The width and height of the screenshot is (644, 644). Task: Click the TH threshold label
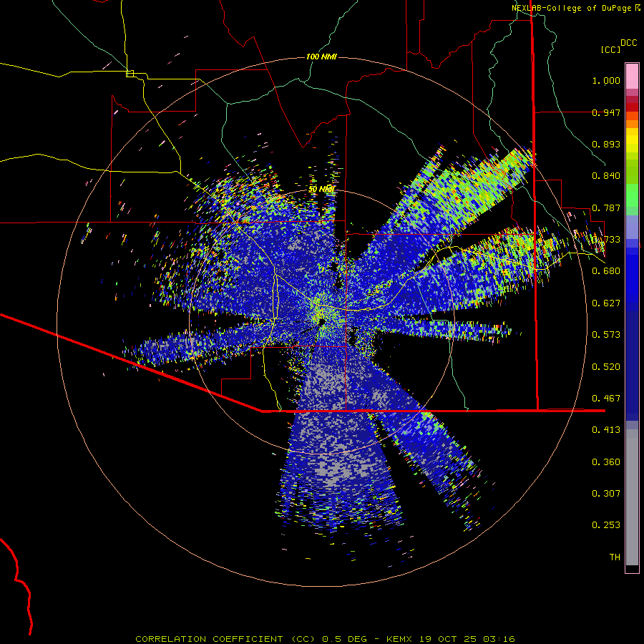click(615, 557)
